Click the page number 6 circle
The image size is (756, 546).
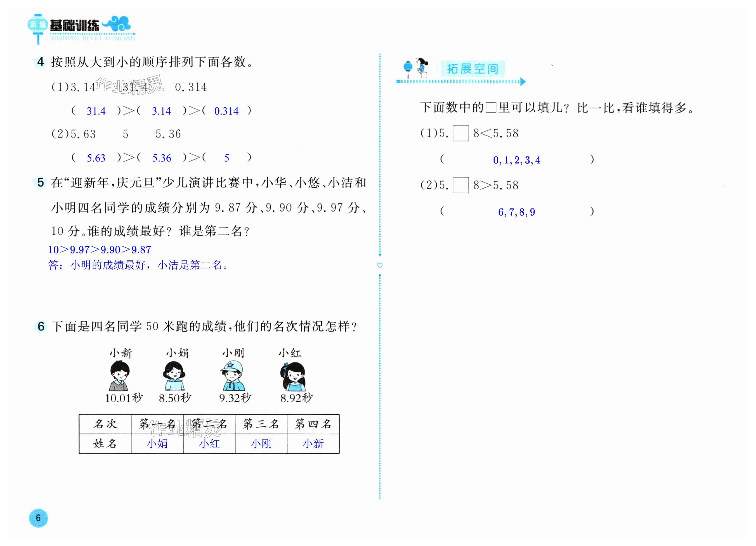pyautogui.click(x=38, y=518)
